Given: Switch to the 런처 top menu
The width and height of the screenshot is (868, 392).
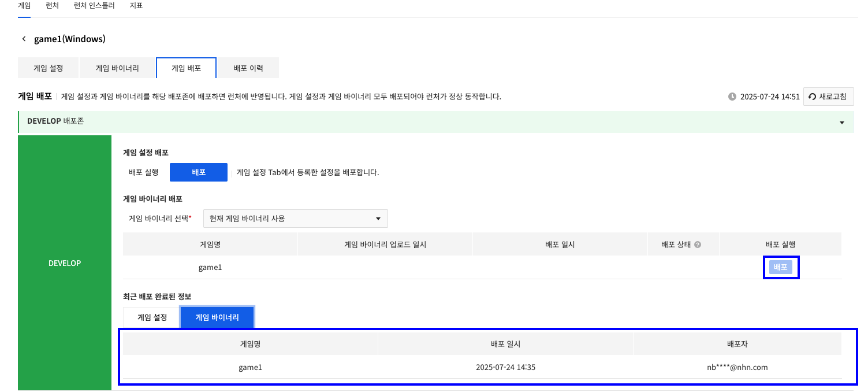Looking at the screenshot, I should coord(52,6).
